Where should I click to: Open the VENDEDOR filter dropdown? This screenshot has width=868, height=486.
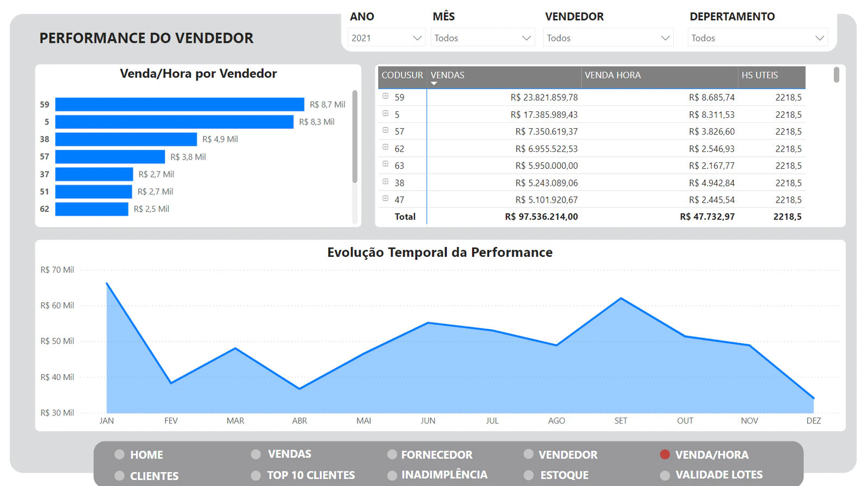pyautogui.click(x=608, y=38)
